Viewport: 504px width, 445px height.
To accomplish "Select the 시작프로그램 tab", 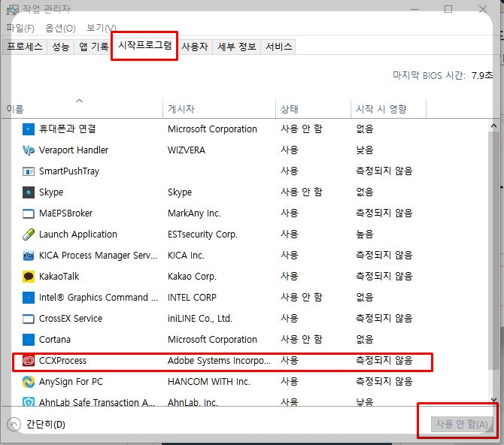I will click(x=144, y=45).
